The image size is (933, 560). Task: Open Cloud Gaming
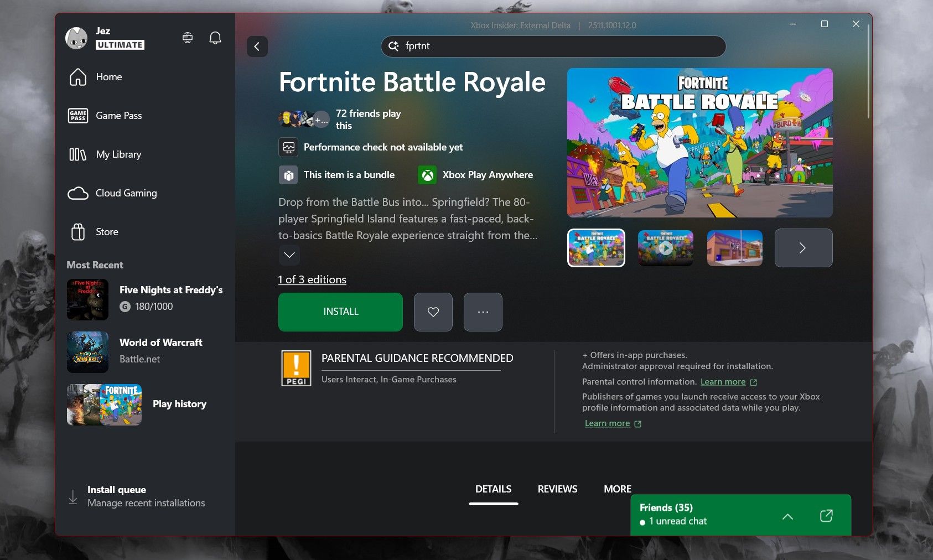click(x=125, y=193)
